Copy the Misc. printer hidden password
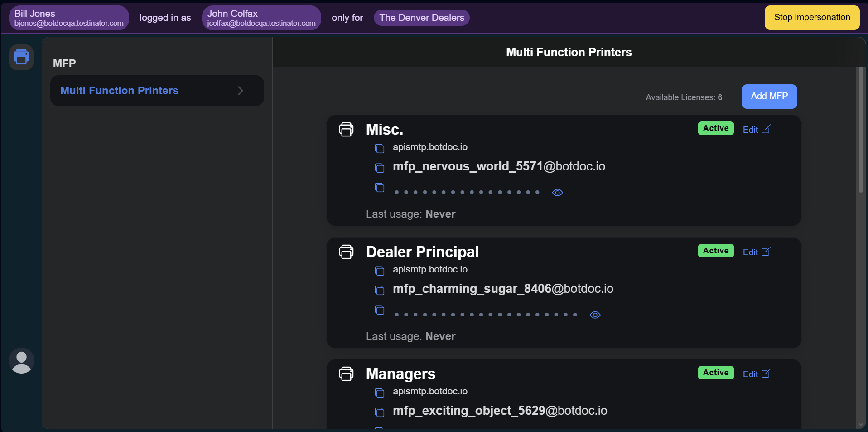This screenshot has height=432, width=868. 379,187
